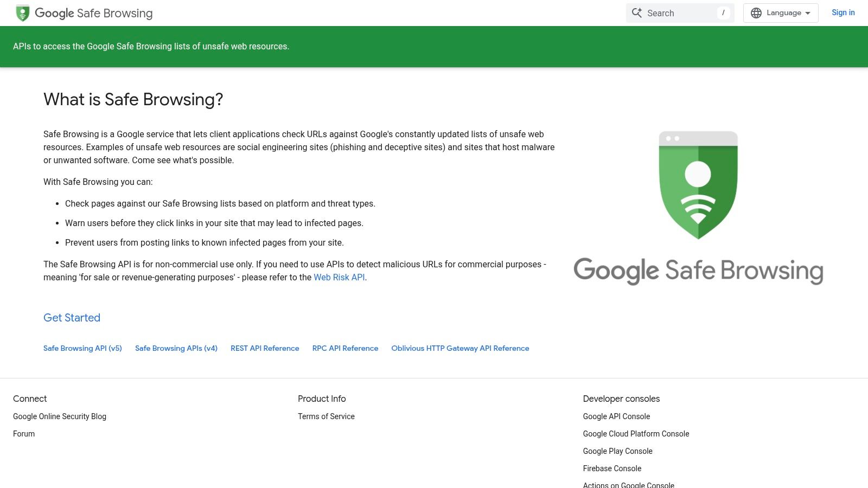Viewport: 868px width, 488px height.
Task: Click bullet 'Warn users before they click links'
Action: pyautogui.click(x=214, y=223)
